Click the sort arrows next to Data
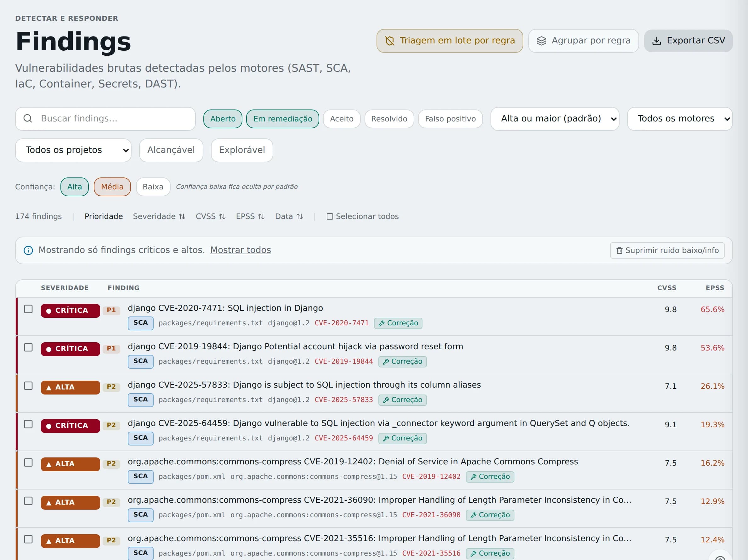Screen dimensions: 748x560 pos(300,217)
